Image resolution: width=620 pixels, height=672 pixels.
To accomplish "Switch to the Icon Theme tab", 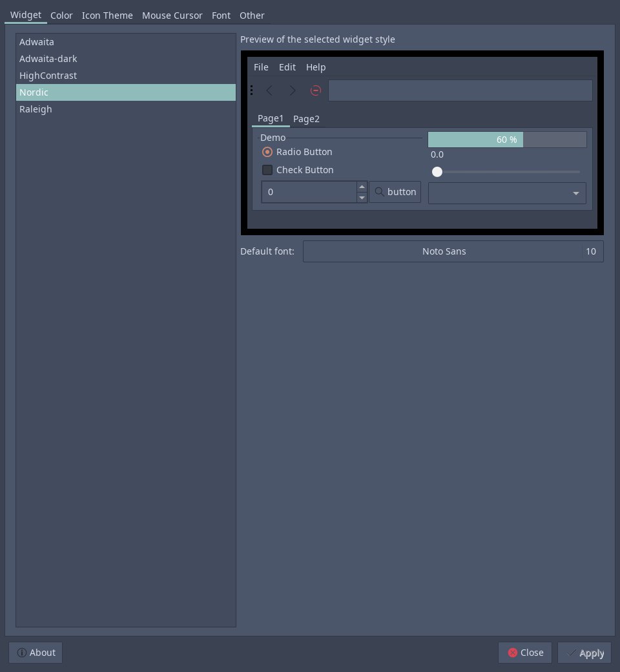I will point(107,16).
